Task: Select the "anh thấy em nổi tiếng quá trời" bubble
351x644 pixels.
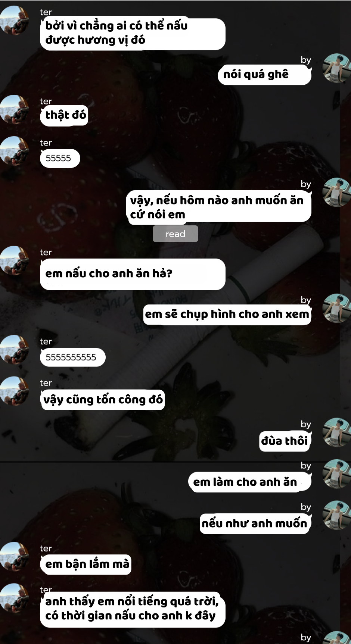Action: [133, 609]
